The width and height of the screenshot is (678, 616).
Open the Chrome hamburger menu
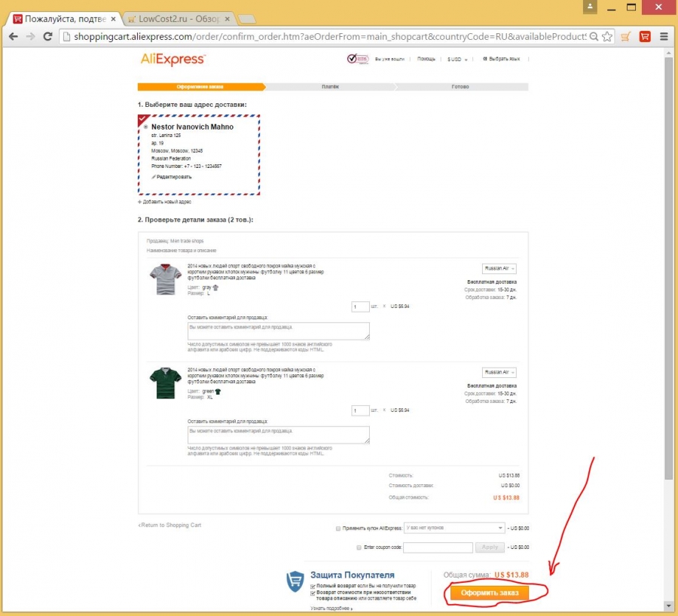click(664, 37)
